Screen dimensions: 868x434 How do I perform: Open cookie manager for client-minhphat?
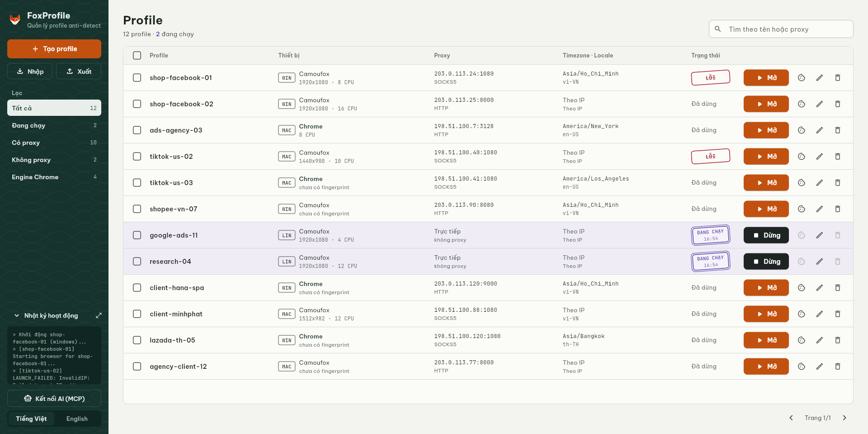[x=802, y=314]
